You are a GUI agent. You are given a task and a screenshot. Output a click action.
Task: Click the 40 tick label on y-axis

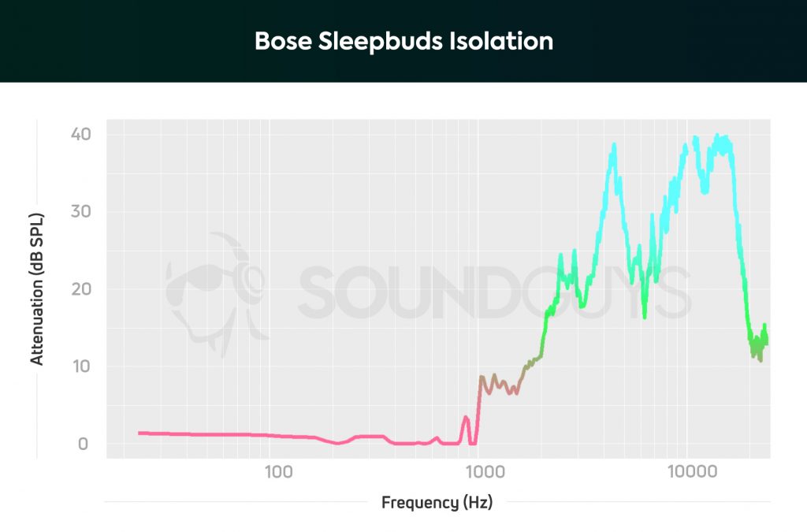pos(81,134)
